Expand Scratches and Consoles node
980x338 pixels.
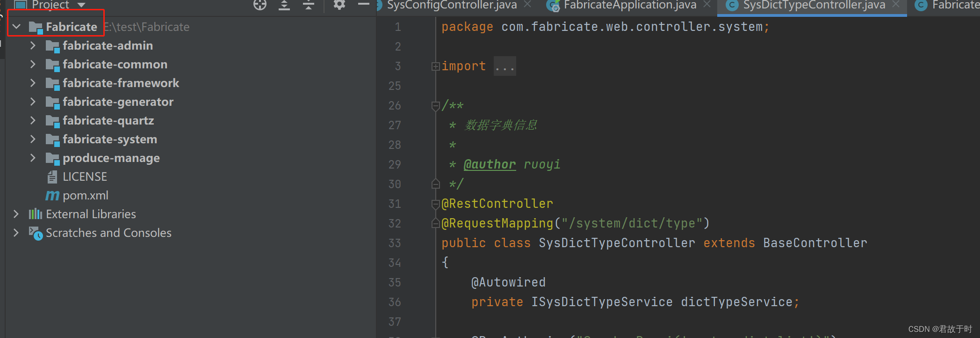tap(16, 233)
